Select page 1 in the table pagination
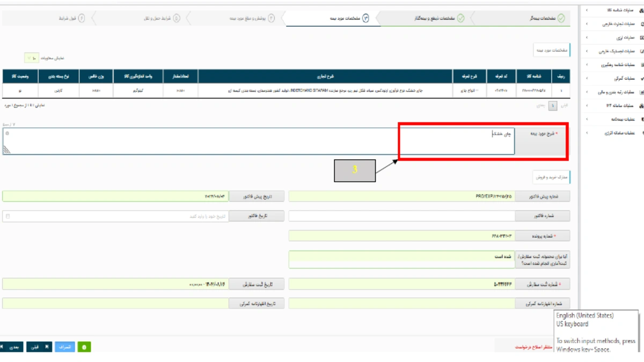This screenshot has height=362, width=644. click(552, 106)
